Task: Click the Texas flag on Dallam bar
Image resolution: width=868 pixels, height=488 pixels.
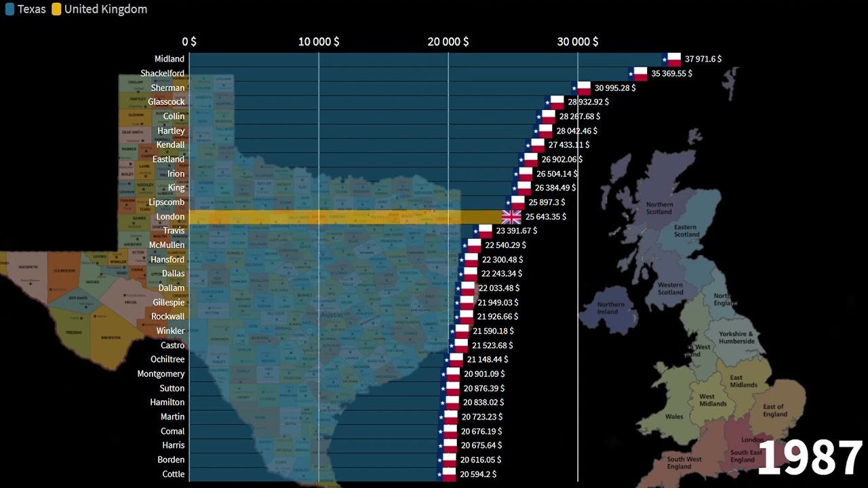Action: (465, 288)
